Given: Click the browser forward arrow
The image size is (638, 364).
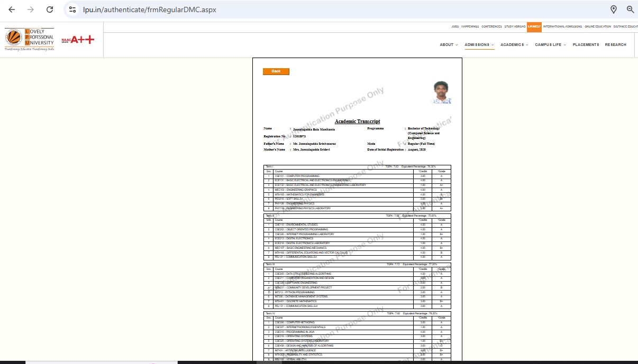Looking at the screenshot, I should coord(31,10).
